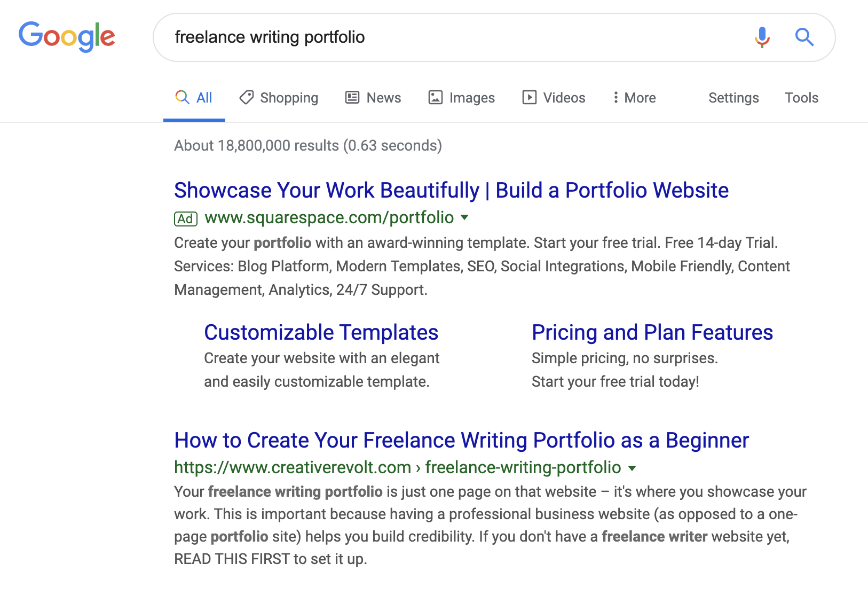Image resolution: width=868 pixels, height=595 pixels.
Task: Click the Squarespace ad description text
Action: (x=482, y=266)
